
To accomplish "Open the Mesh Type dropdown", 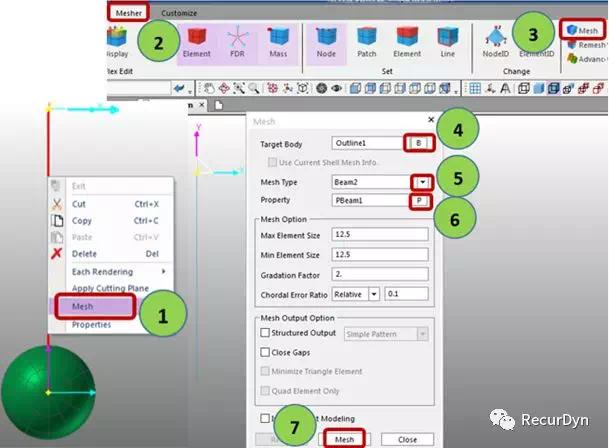I will coord(422,182).
